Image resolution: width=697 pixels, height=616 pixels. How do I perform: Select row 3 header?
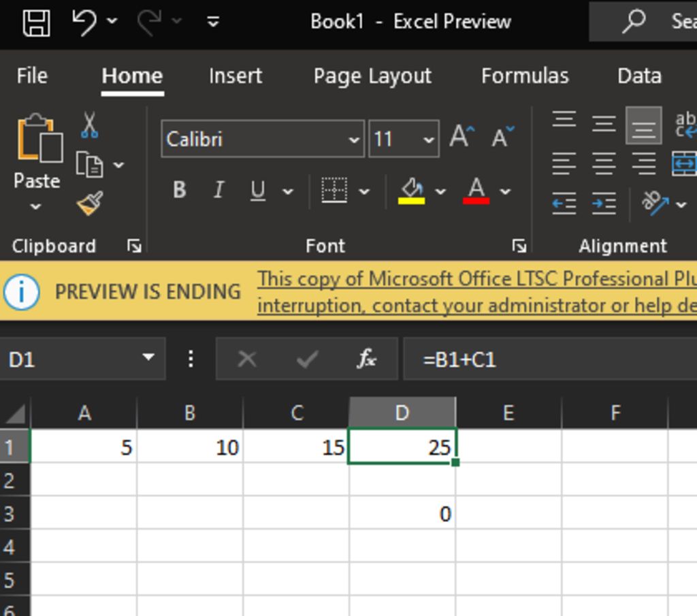point(14,513)
